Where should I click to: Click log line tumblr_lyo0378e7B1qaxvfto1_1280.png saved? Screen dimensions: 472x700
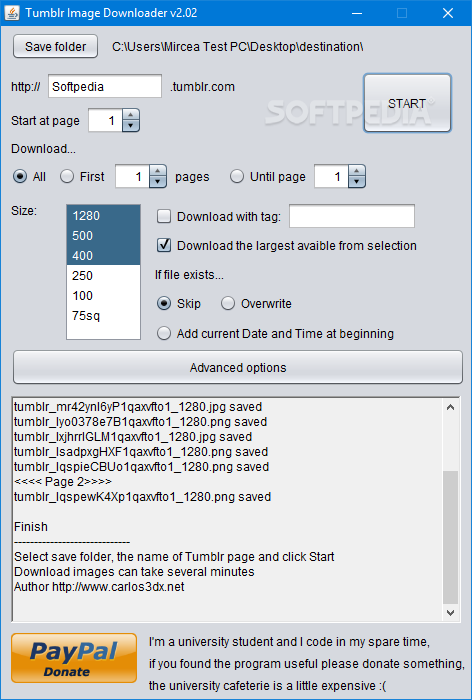click(141, 422)
